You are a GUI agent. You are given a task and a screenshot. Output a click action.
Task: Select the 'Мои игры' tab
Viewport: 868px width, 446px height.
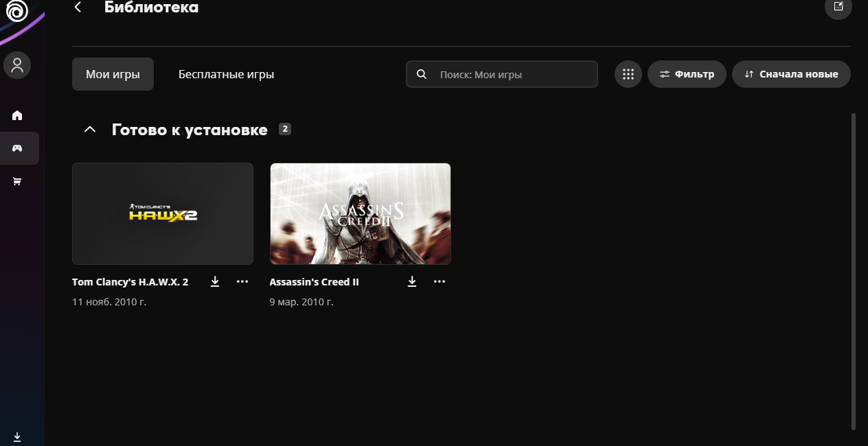pos(113,74)
